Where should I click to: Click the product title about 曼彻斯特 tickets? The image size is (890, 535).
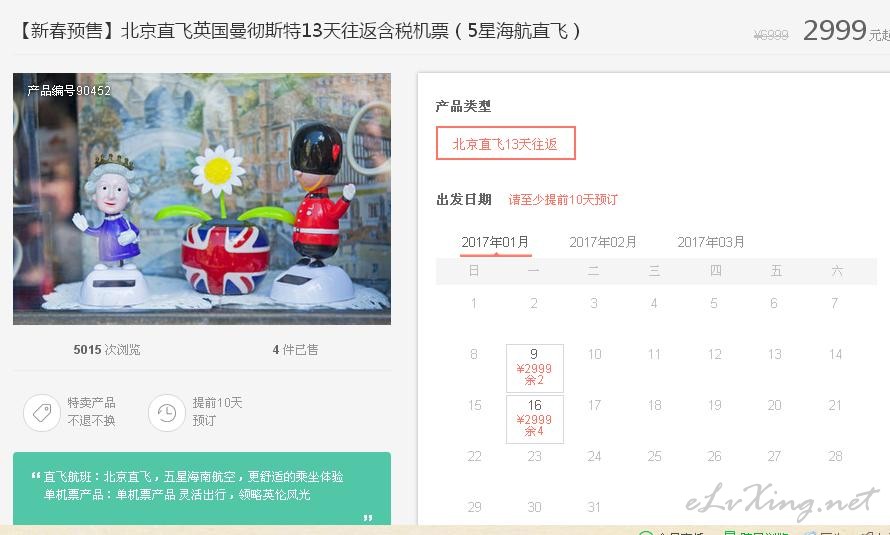298,31
